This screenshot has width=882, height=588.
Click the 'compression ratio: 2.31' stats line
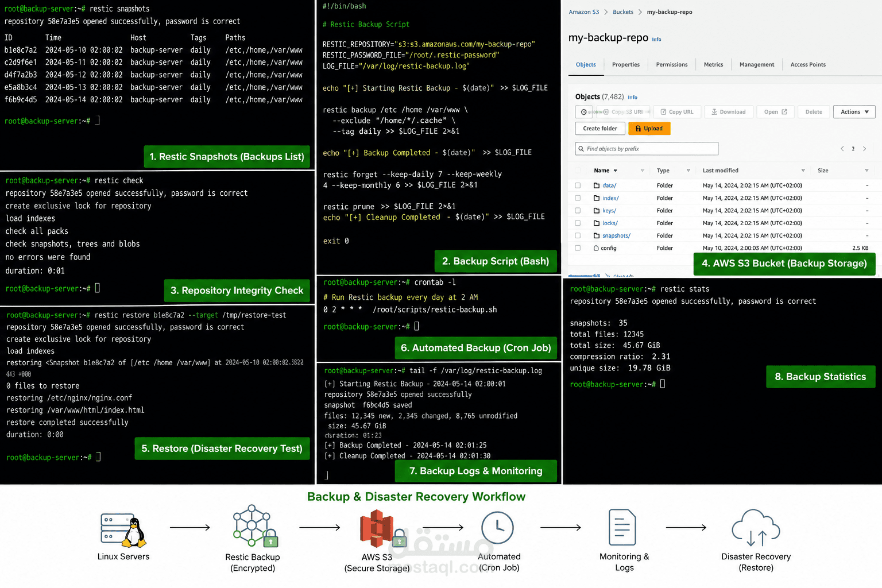tap(620, 357)
